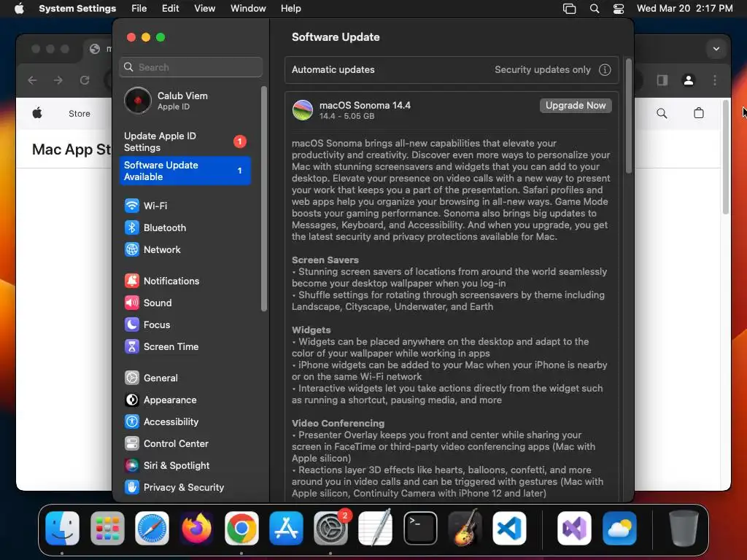The image size is (747, 560).
Task: Open Chrome profile button
Action: point(689,80)
